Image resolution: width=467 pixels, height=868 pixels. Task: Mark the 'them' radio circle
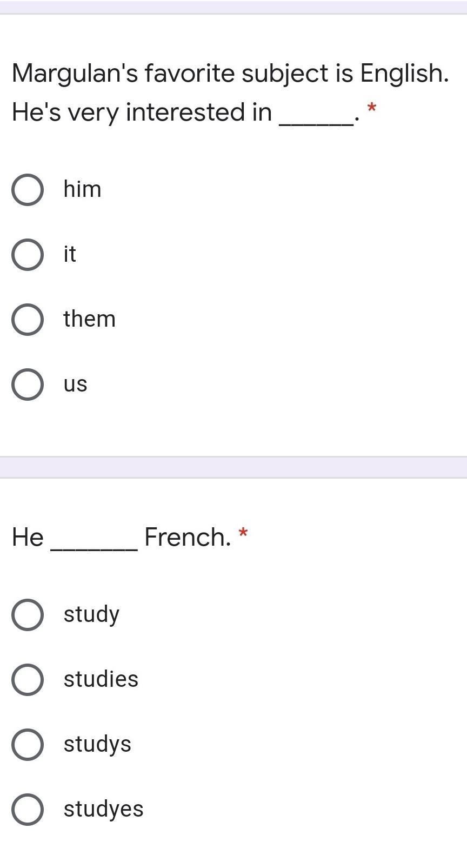(x=28, y=320)
